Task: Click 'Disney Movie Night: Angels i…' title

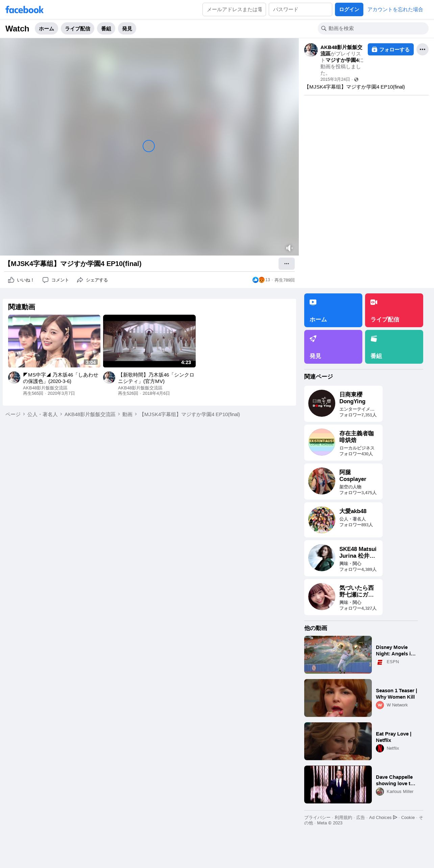Action: pyautogui.click(x=396, y=650)
